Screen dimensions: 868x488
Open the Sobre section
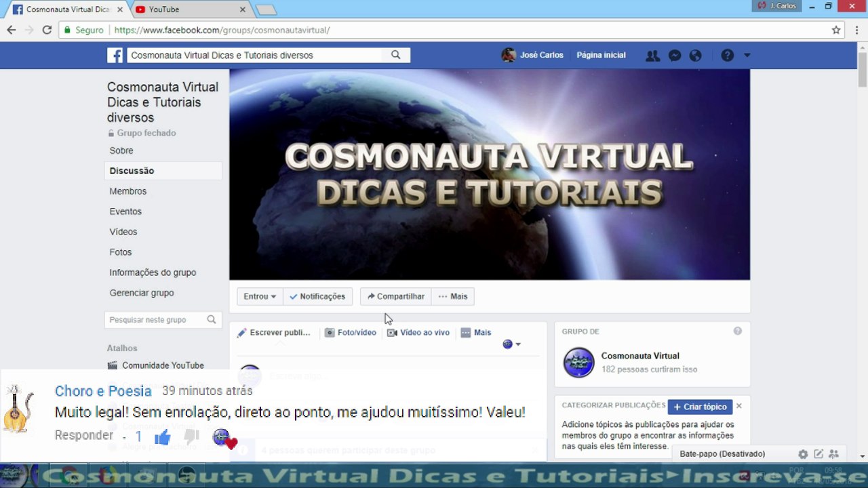[x=121, y=150]
